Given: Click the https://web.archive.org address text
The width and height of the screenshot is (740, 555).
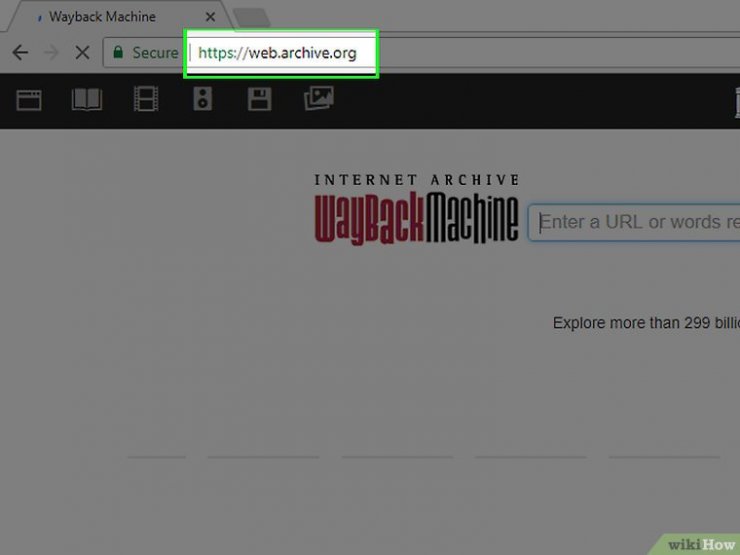Looking at the screenshot, I should click(x=277, y=53).
